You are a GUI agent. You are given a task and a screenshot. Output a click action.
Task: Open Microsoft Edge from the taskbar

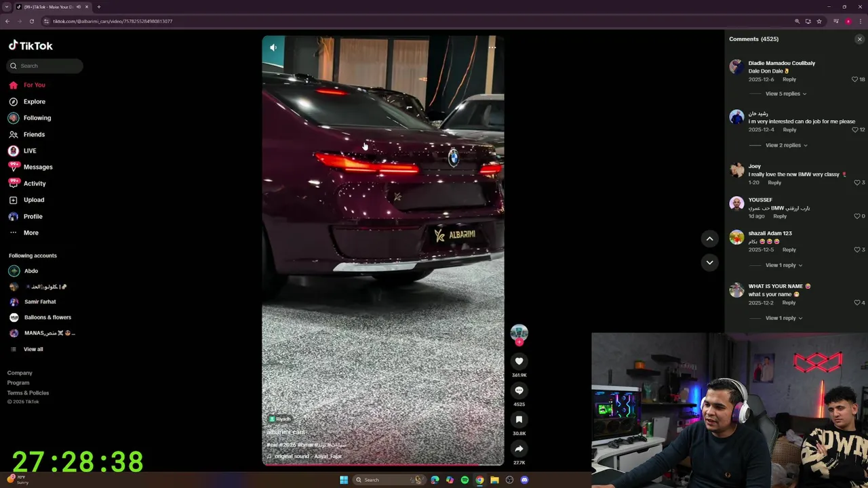click(435, 480)
